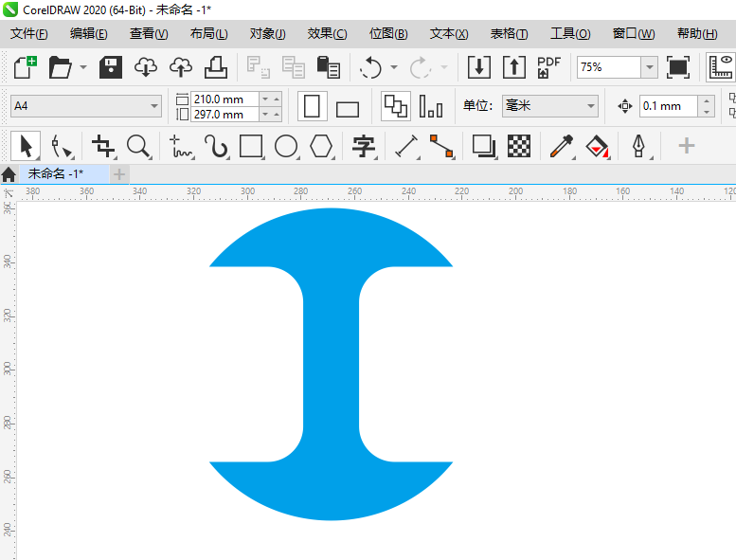Set landscape page orientation
736x560 pixels.
[x=348, y=109]
